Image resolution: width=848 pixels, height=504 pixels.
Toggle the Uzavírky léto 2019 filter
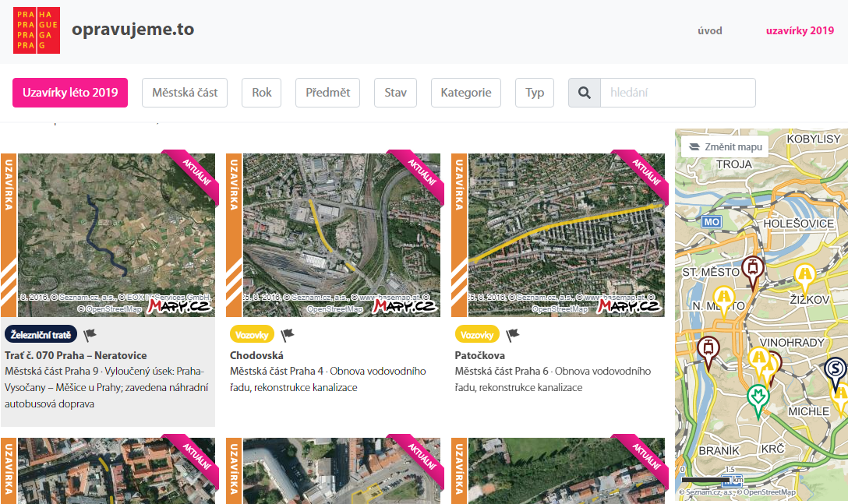[70, 93]
